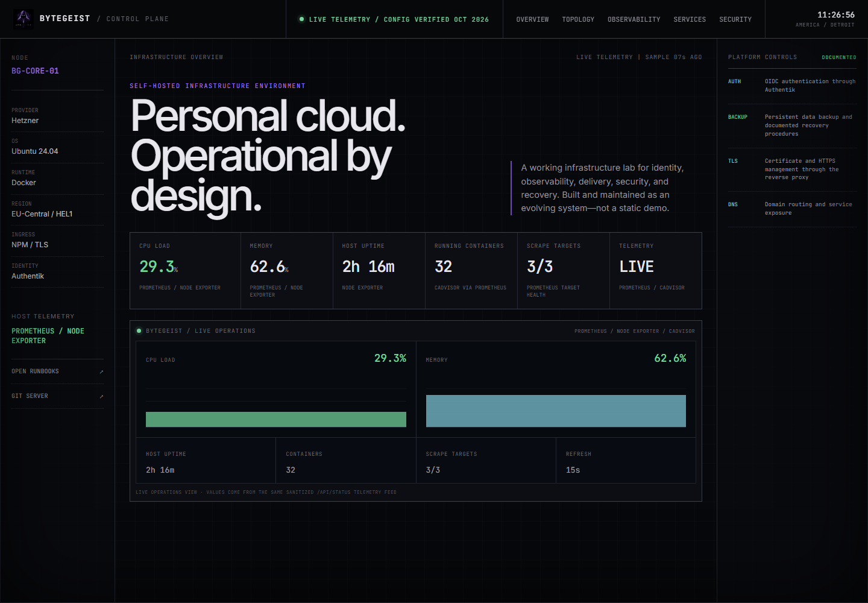
Task: Click the Refresh 15s cell
Action: pos(626,461)
